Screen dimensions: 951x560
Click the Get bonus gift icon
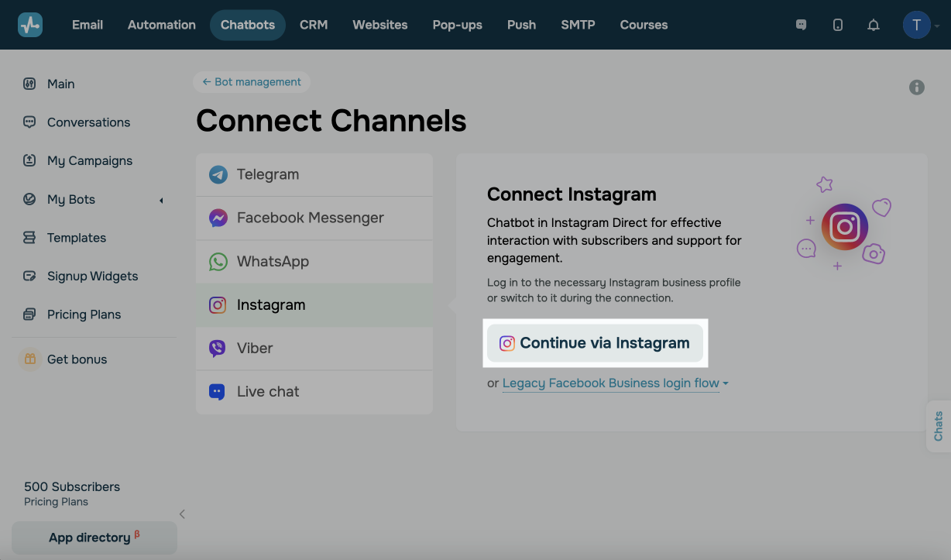30,359
